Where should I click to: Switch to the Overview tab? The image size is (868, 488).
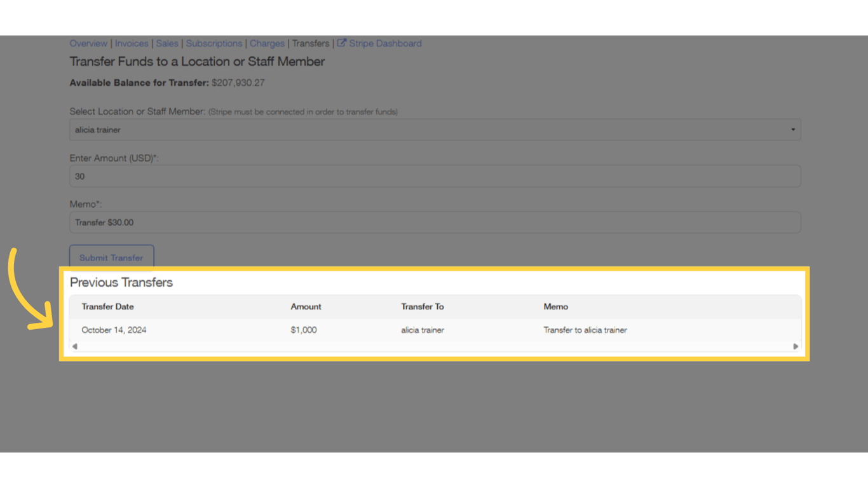(x=88, y=43)
